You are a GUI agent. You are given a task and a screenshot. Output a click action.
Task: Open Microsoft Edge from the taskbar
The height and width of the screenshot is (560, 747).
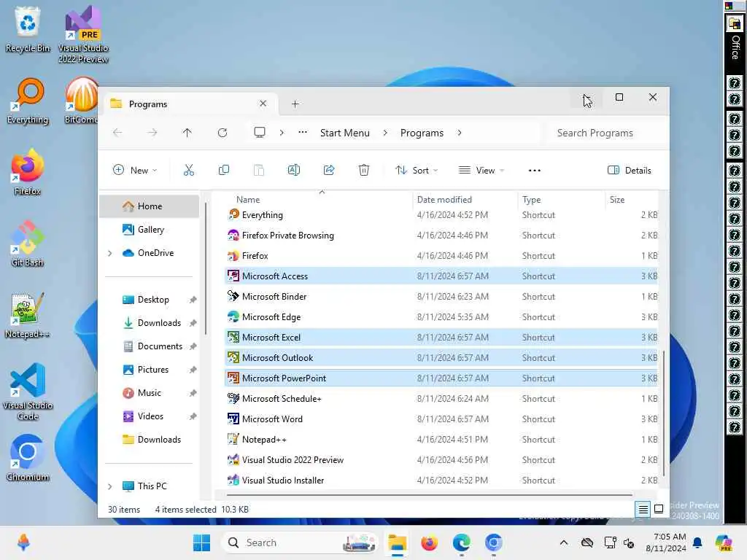tap(461, 542)
